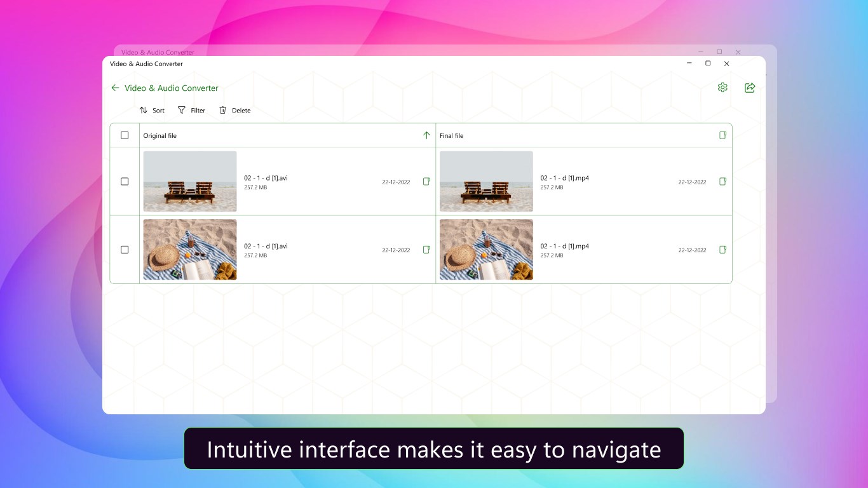Select the '02 - 1 - d [1].avi' name in straw hat row
The width and height of the screenshot is (868, 488).
[x=266, y=246]
